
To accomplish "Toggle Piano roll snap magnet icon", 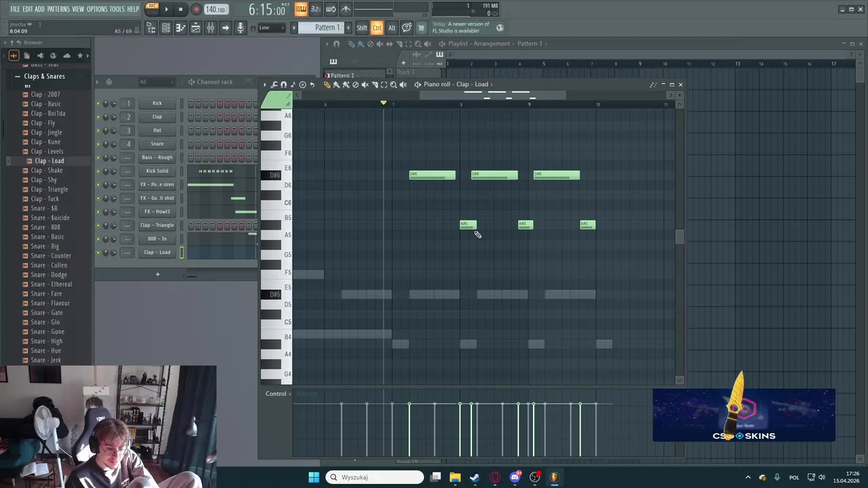I will point(283,85).
